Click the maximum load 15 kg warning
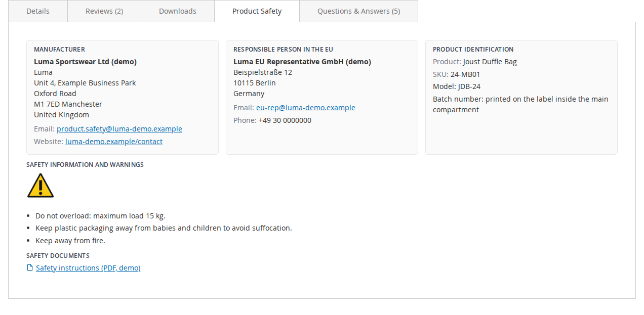Viewport: 644px width, 315px height. [100, 216]
